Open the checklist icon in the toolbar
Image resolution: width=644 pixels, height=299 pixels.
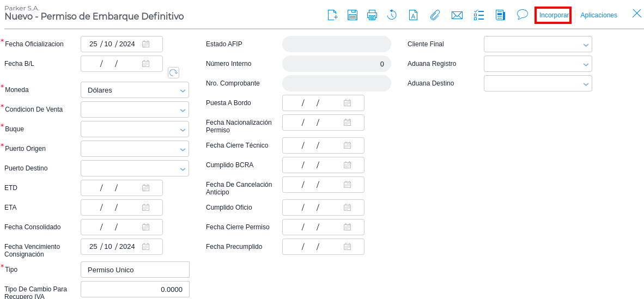pyautogui.click(x=479, y=15)
